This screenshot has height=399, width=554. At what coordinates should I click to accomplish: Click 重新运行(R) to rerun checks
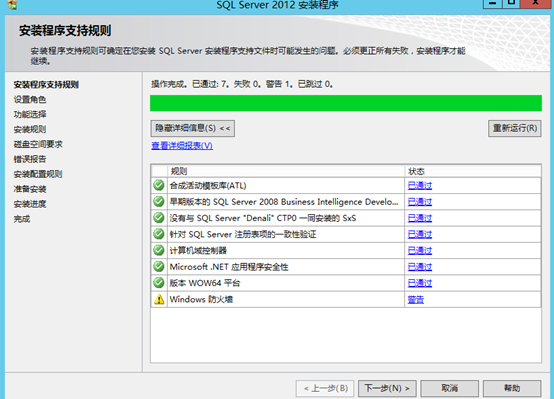(514, 128)
